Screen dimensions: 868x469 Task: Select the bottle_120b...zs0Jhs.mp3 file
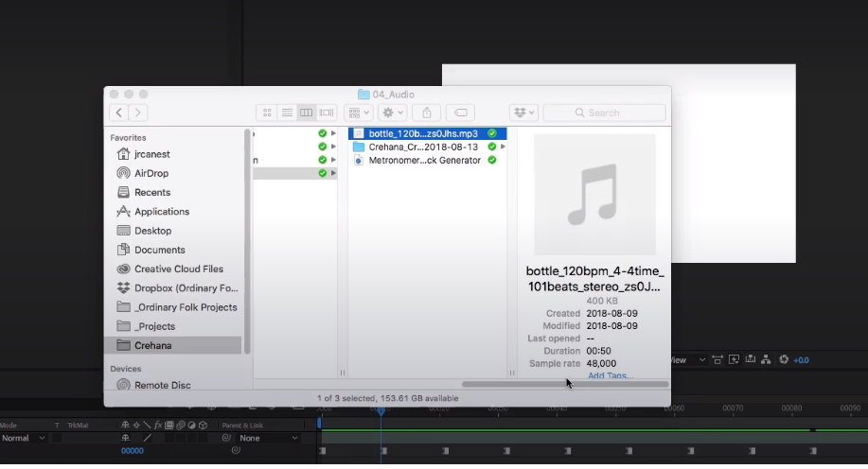427,133
